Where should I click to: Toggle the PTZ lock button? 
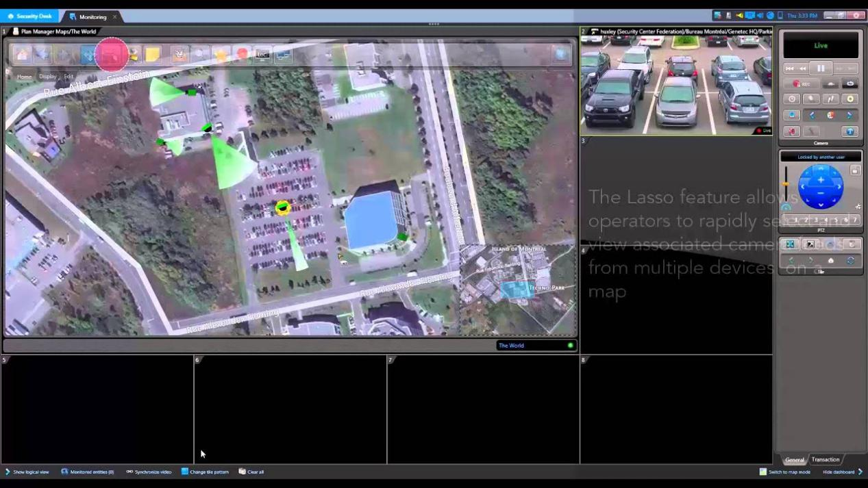point(855,170)
